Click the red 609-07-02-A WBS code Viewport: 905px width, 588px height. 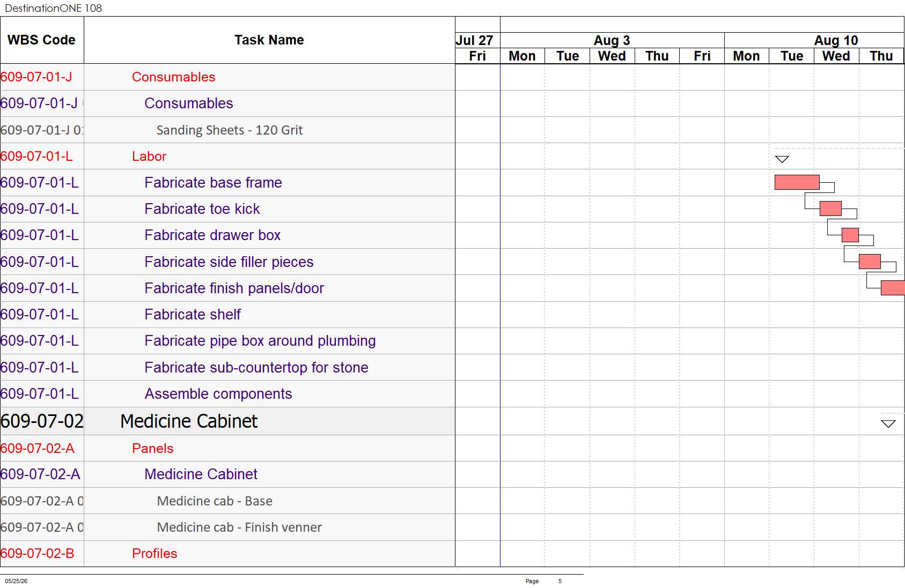pyautogui.click(x=38, y=449)
